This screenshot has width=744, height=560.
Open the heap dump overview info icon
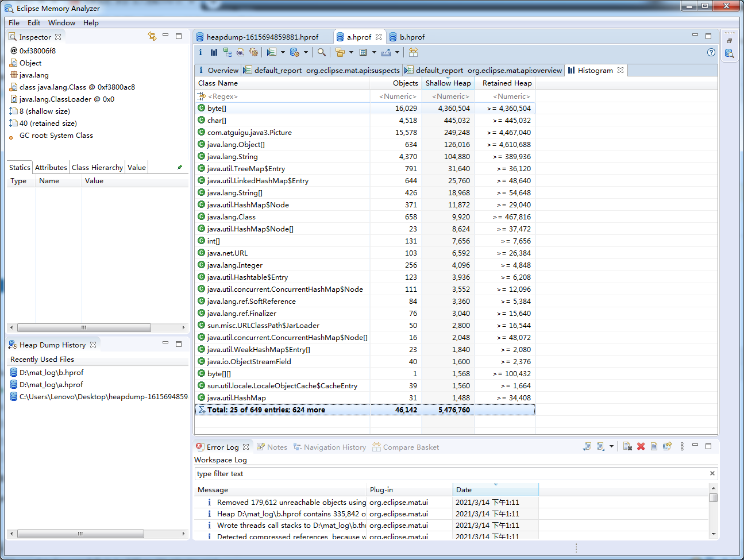click(x=201, y=52)
